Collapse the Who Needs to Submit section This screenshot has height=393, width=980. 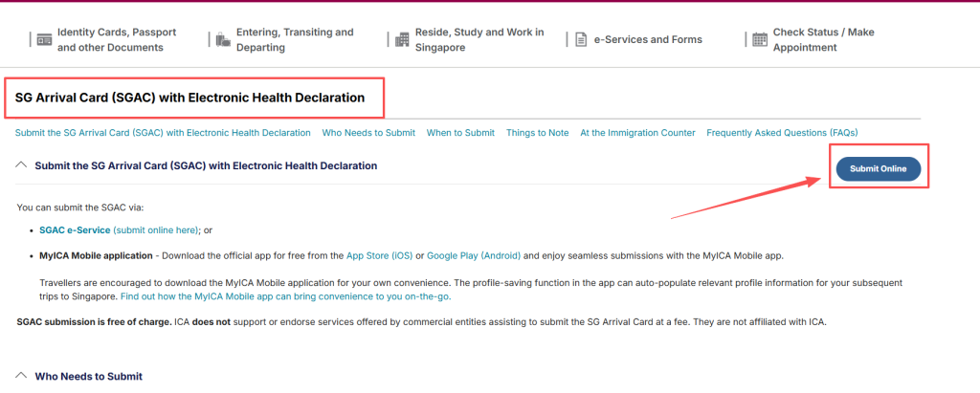pos(21,377)
